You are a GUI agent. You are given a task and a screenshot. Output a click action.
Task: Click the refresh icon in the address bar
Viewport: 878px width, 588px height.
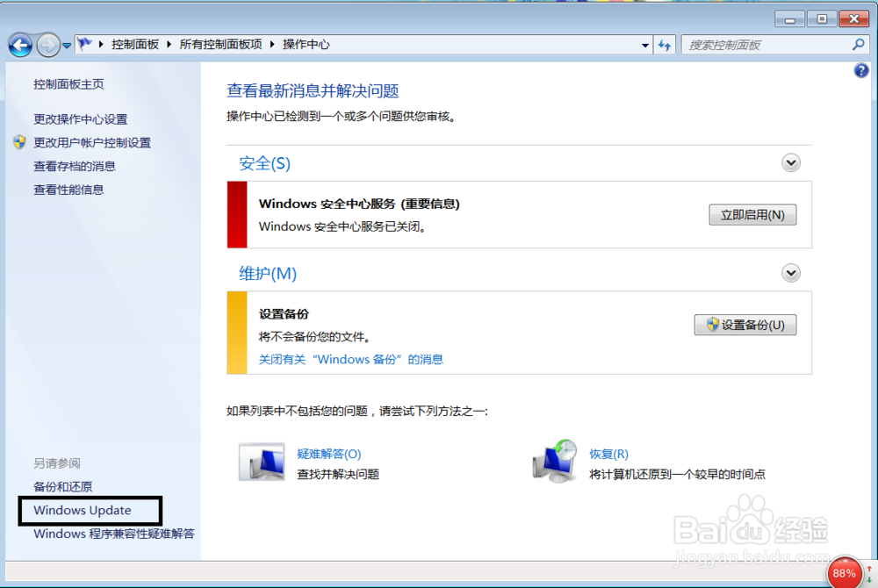[665, 45]
